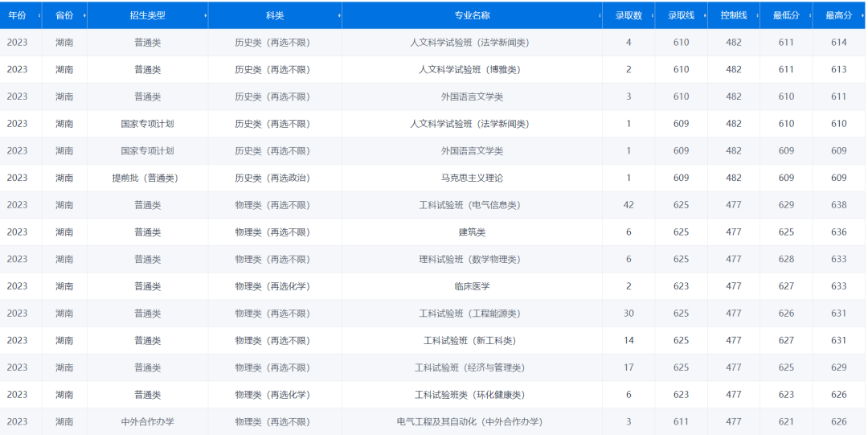Sort by the 招生类型 column arrow

click(206, 16)
